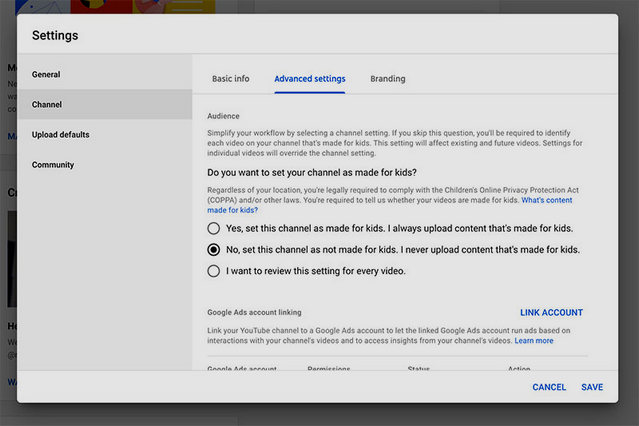
Task: Switch to the Branding tab
Action: coord(388,79)
